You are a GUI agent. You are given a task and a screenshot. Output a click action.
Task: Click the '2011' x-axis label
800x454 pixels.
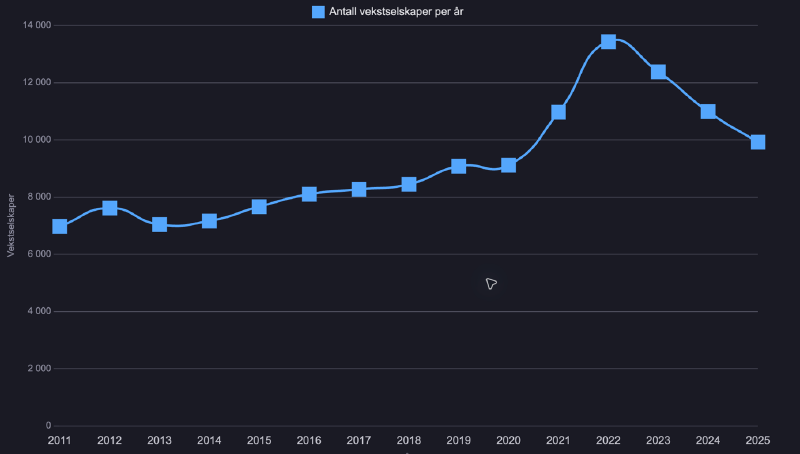pyautogui.click(x=59, y=440)
